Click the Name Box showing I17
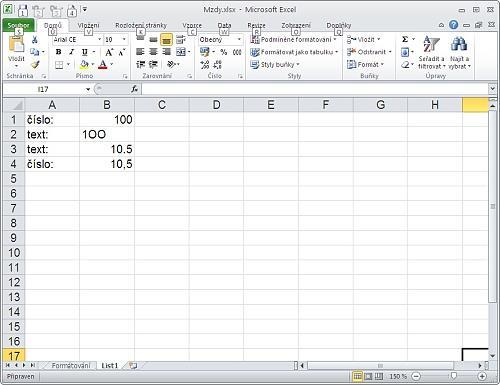This screenshot has height=385, width=500. [43, 89]
